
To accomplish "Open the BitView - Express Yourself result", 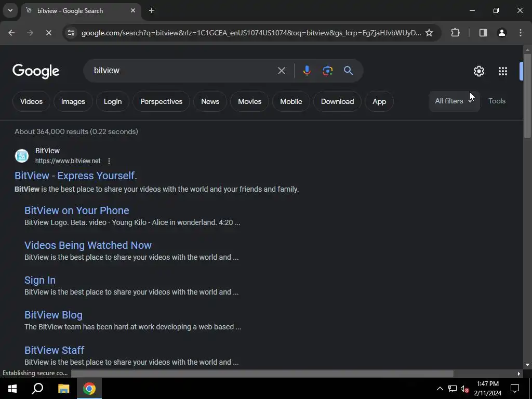I will click(76, 176).
